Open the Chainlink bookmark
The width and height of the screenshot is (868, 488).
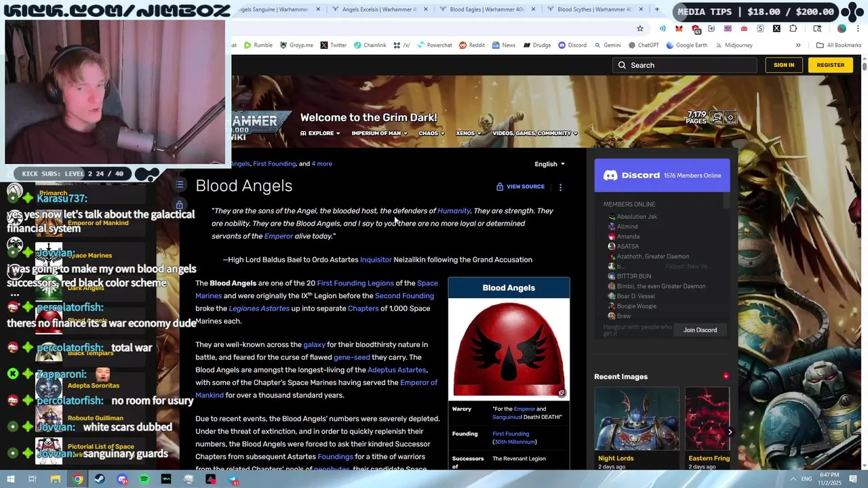[370, 45]
